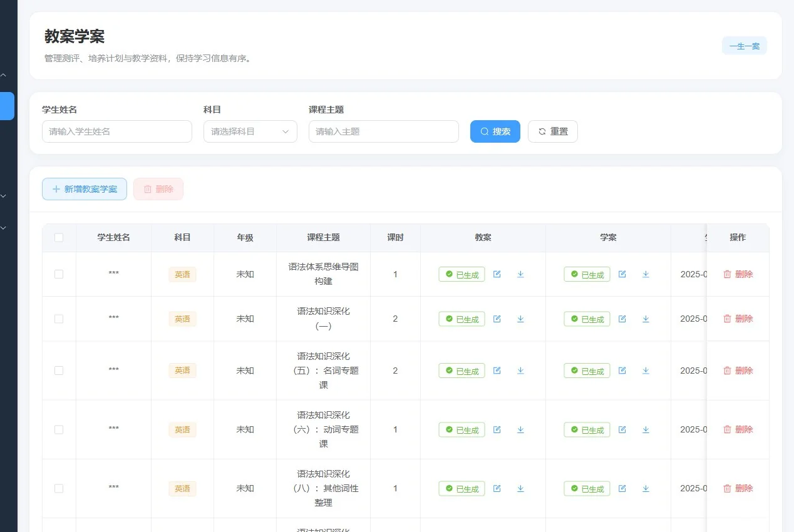Check the 语法体系思维导图构建 row checkbox

[59, 274]
